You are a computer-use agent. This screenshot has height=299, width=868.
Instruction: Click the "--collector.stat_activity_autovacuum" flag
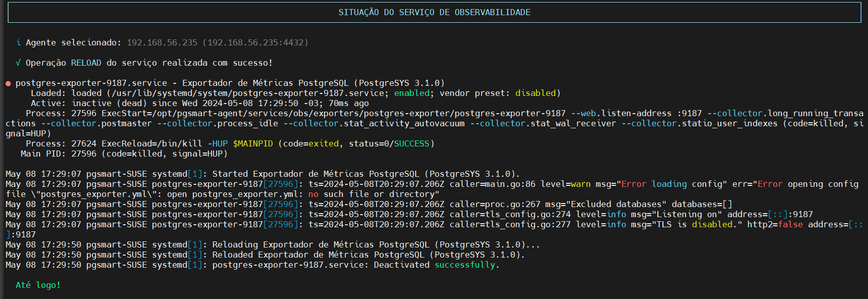point(374,123)
